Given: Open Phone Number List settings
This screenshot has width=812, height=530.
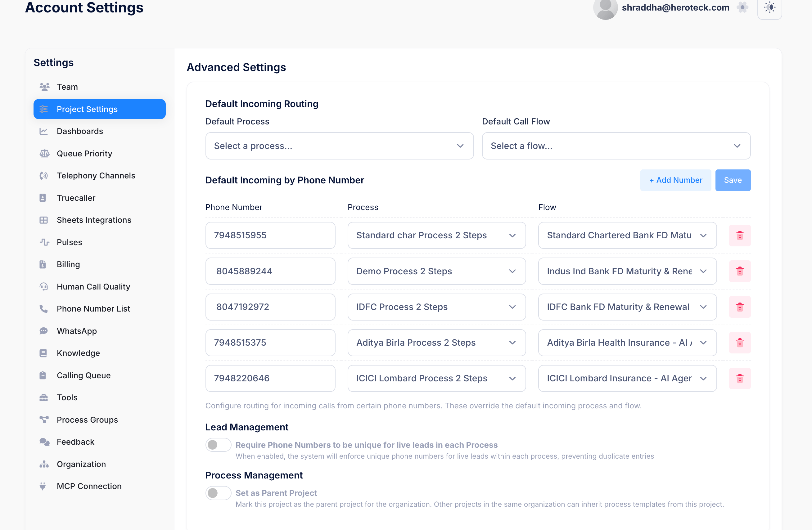Looking at the screenshot, I should click(x=99, y=309).
